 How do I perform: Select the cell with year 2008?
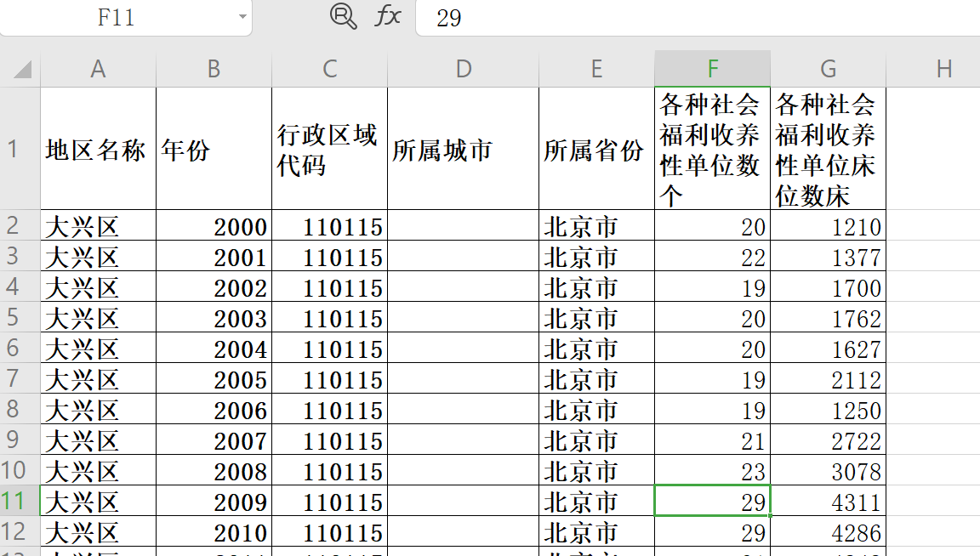214,470
